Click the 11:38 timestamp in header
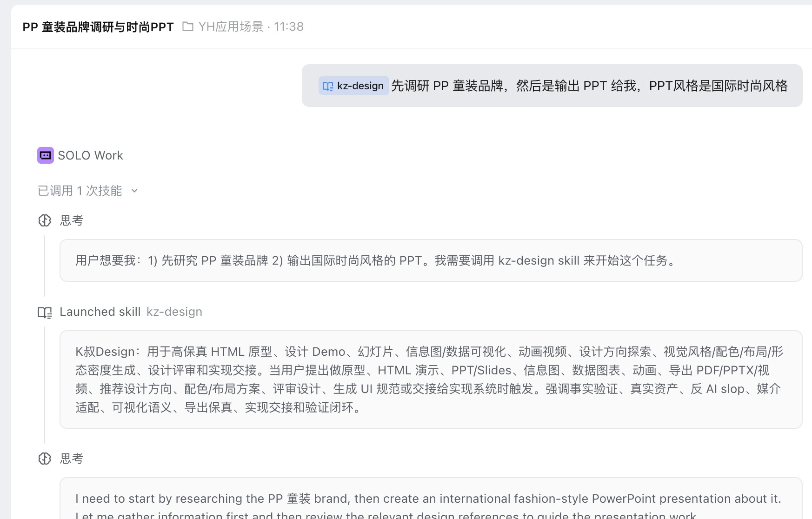The width and height of the screenshot is (812, 519). pyautogui.click(x=289, y=27)
